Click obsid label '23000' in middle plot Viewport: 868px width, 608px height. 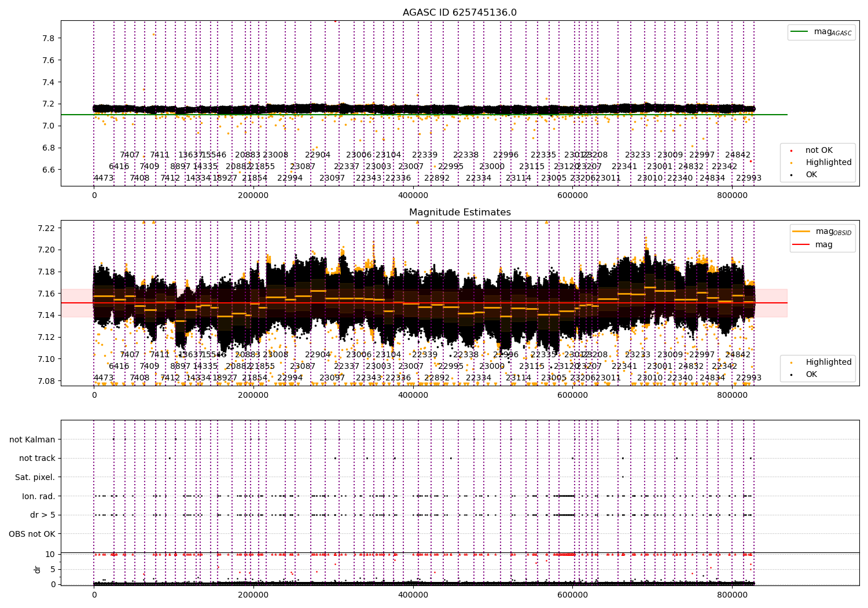(492, 367)
